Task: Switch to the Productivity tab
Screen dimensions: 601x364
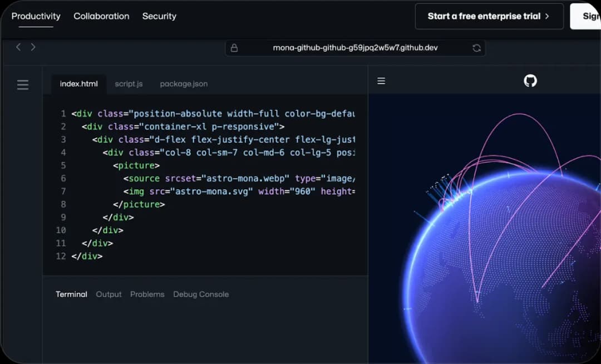Action: tap(36, 16)
